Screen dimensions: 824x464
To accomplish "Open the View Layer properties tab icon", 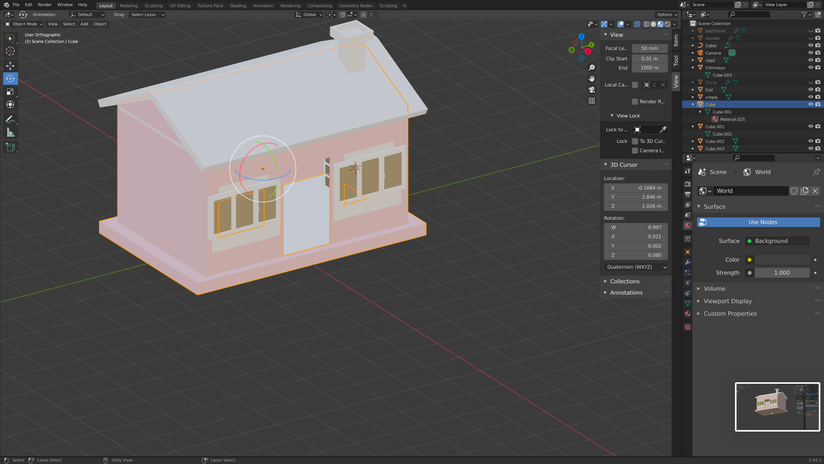I will (x=687, y=204).
